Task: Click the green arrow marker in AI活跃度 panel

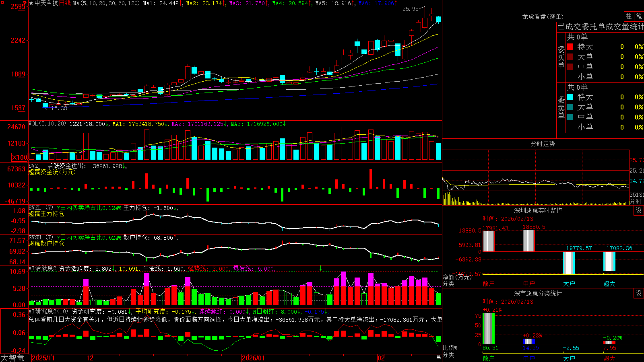Action: (x=321, y=268)
